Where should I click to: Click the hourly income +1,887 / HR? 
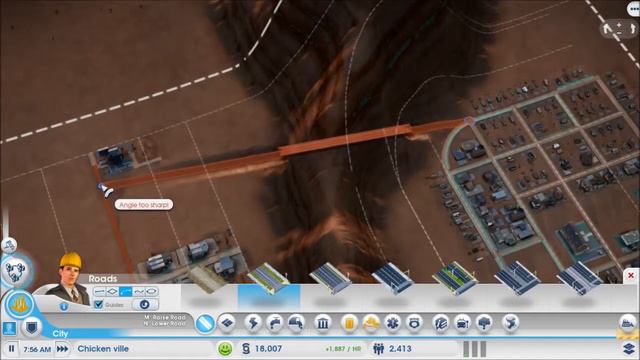pyautogui.click(x=343, y=349)
